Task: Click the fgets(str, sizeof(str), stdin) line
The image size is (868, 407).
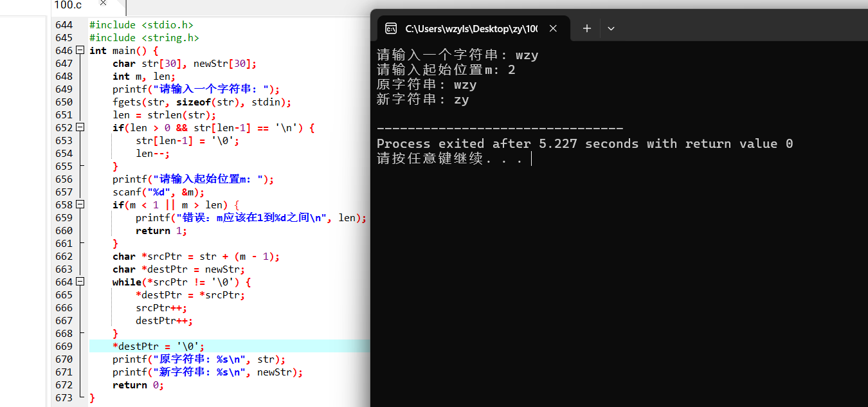Action: (202, 102)
